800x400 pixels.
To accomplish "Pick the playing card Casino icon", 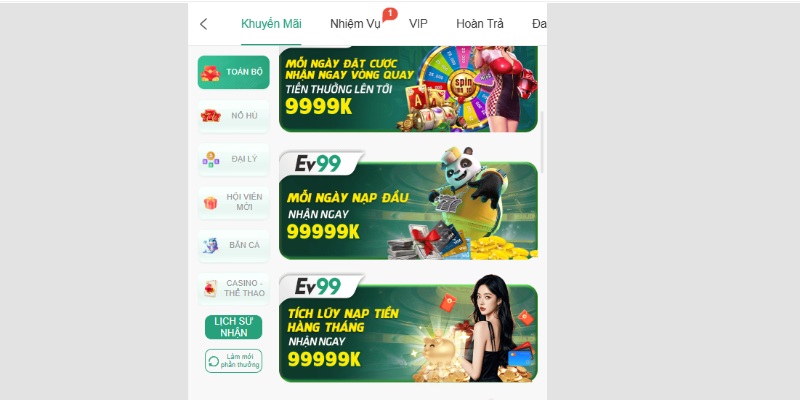I will (210, 289).
